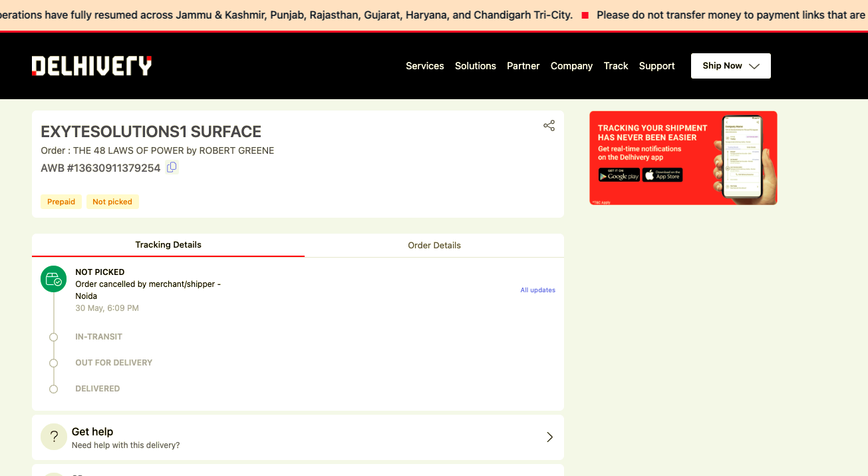Image resolution: width=868 pixels, height=476 pixels.
Task: Switch to the Order Details tab
Action: pyautogui.click(x=434, y=245)
